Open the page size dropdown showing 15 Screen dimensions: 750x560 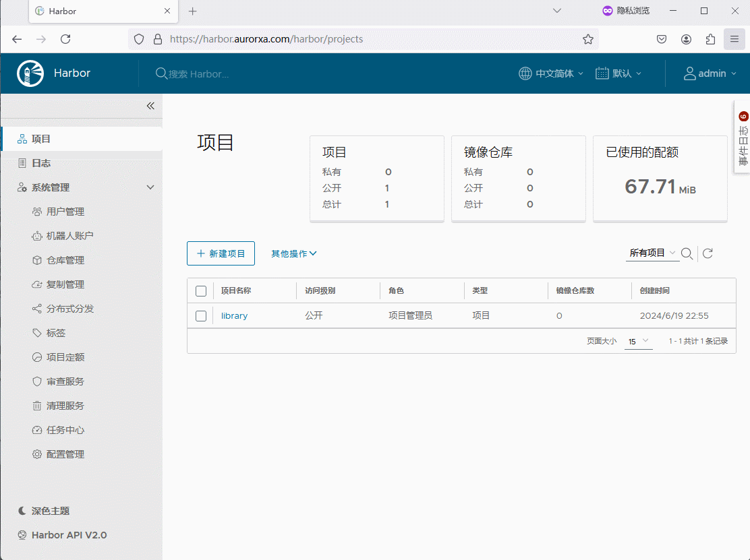[638, 342]
